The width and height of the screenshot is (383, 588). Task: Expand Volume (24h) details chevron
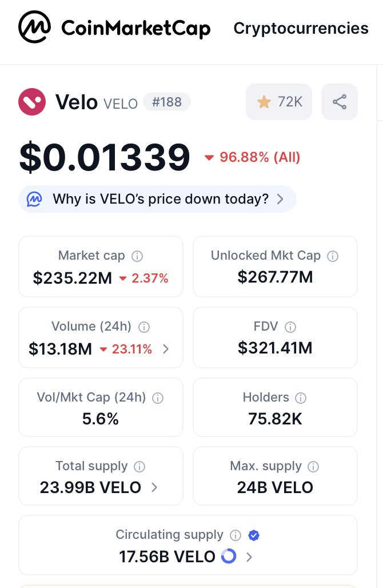pos(166,349)
